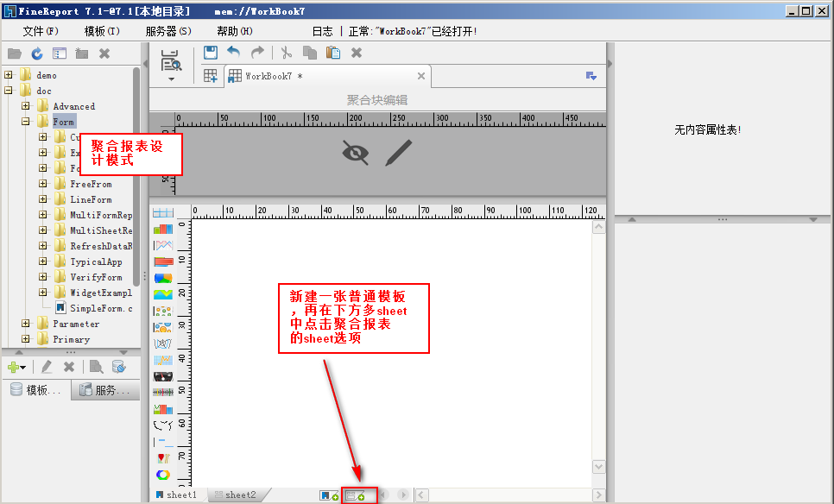
Task: Expand the Parameter folder
Action: pos(26,324)
